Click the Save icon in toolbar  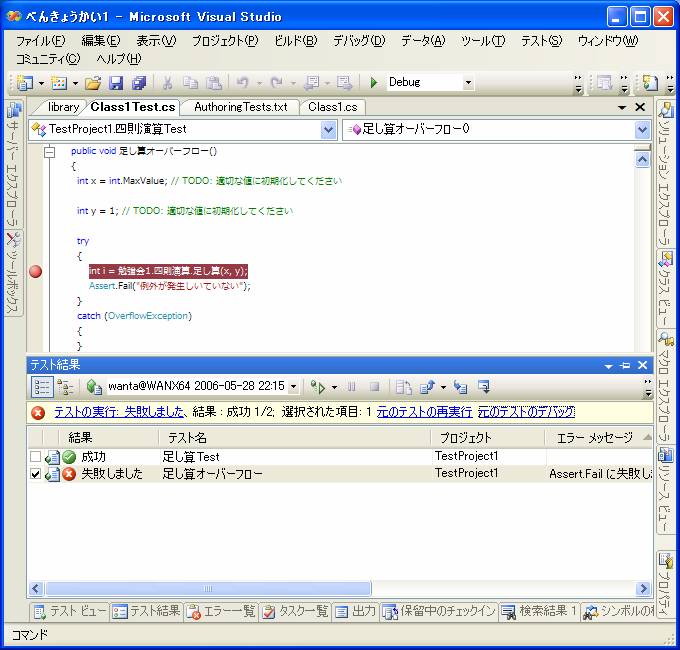point(116,83)
